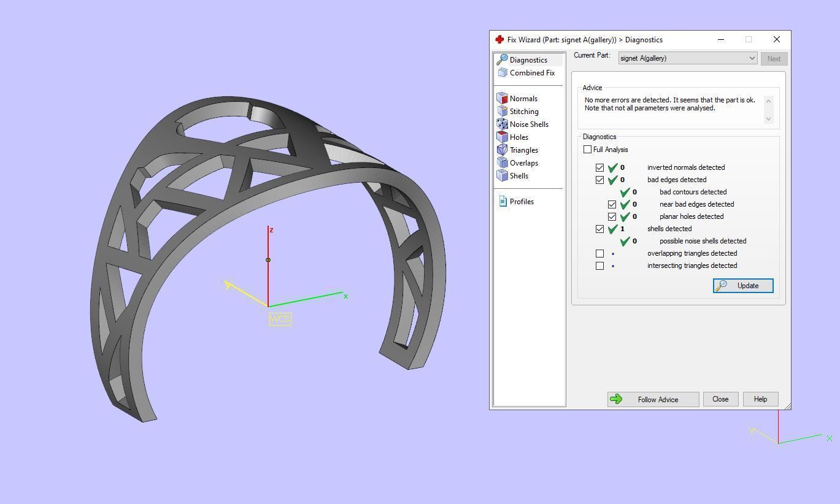Viewport: 840px width, 504px height.
Task: Click the 'possible noise shells detected' label
Action: 703,241
